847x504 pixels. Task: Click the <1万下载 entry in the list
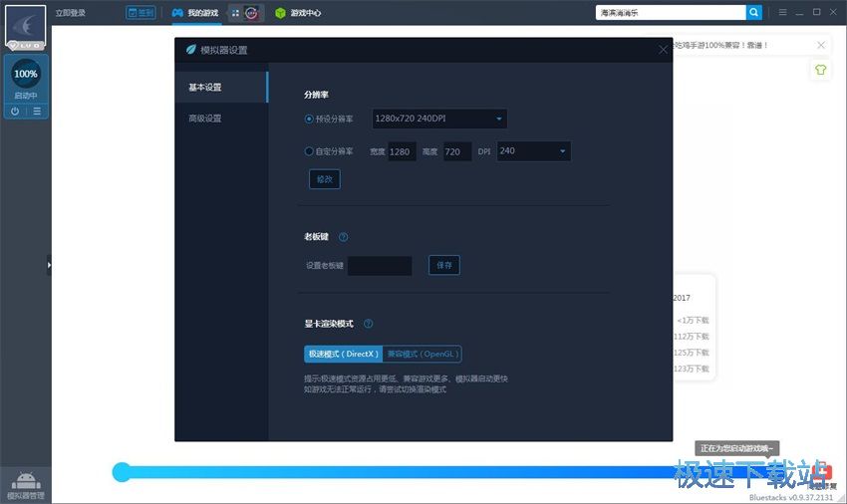point(693,321)
